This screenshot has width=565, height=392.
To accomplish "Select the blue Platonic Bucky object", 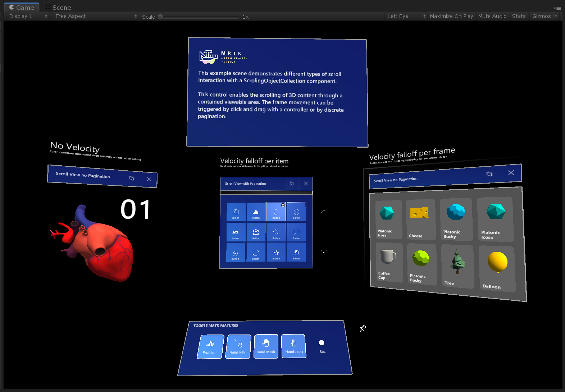I will click(456, 219).
